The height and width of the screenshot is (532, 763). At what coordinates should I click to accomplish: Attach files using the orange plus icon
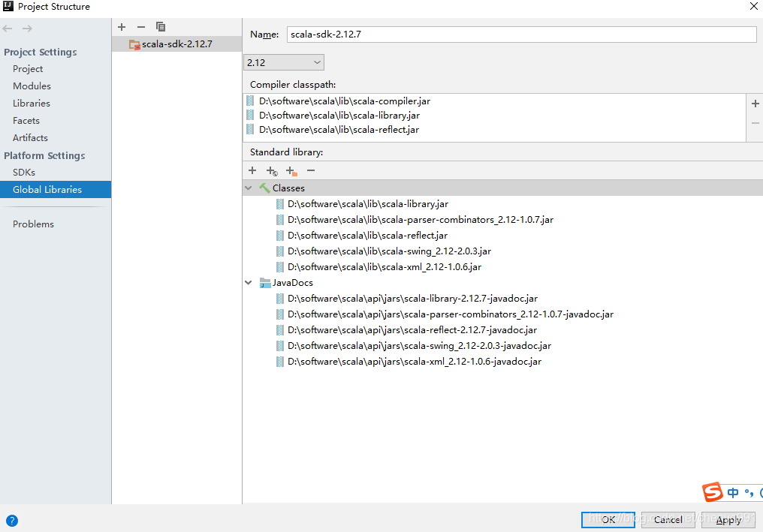coord(291,170)
